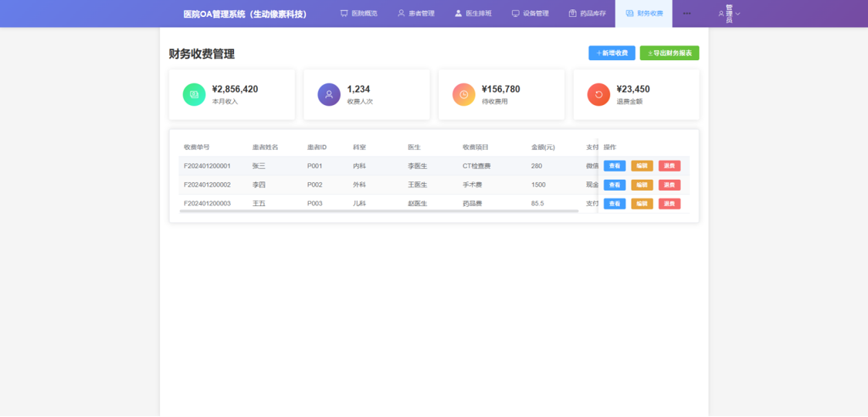
Task: Click the 内科 department cell
Action: click(x=359, y=165)
